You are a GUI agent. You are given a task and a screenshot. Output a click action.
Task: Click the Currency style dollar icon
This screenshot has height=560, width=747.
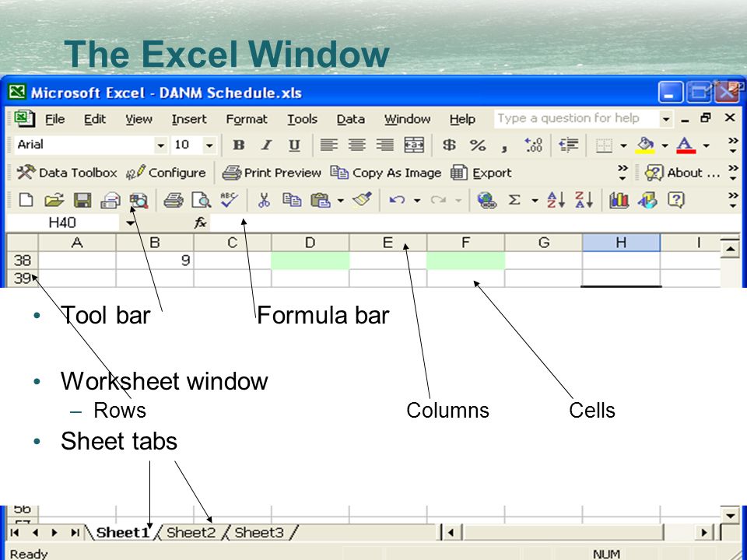(x=449, y=145)
